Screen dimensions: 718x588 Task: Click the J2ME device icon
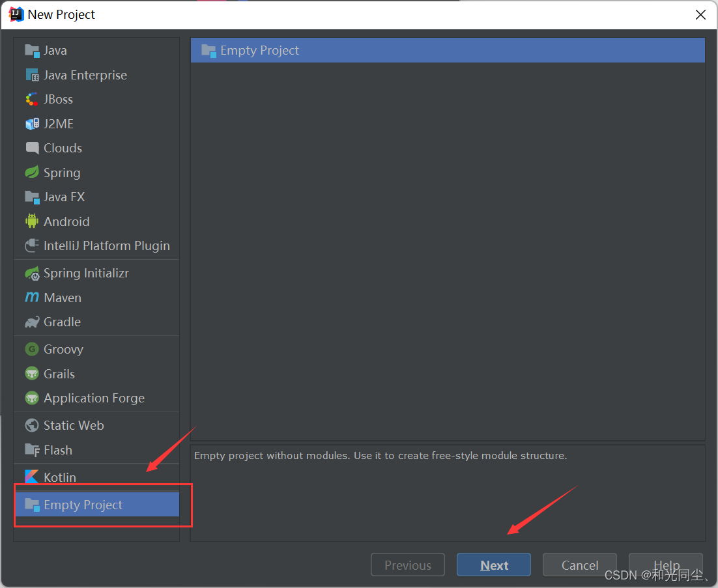click(32, 124)
